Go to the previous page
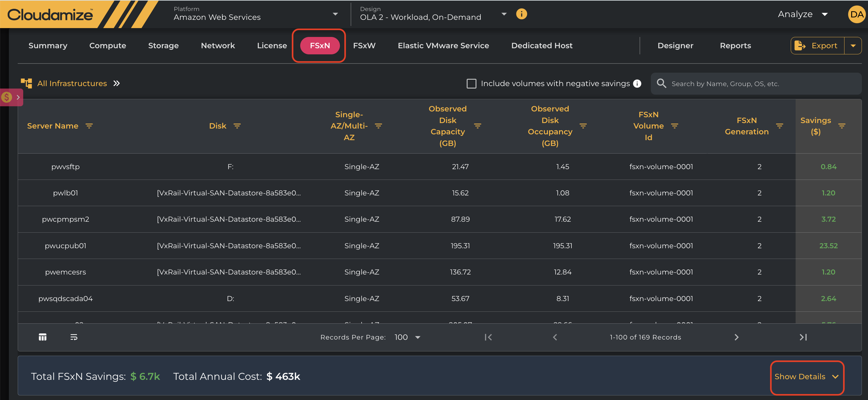Screen dimensions: 868x400 pyautogui.click(x=555, y=337)
